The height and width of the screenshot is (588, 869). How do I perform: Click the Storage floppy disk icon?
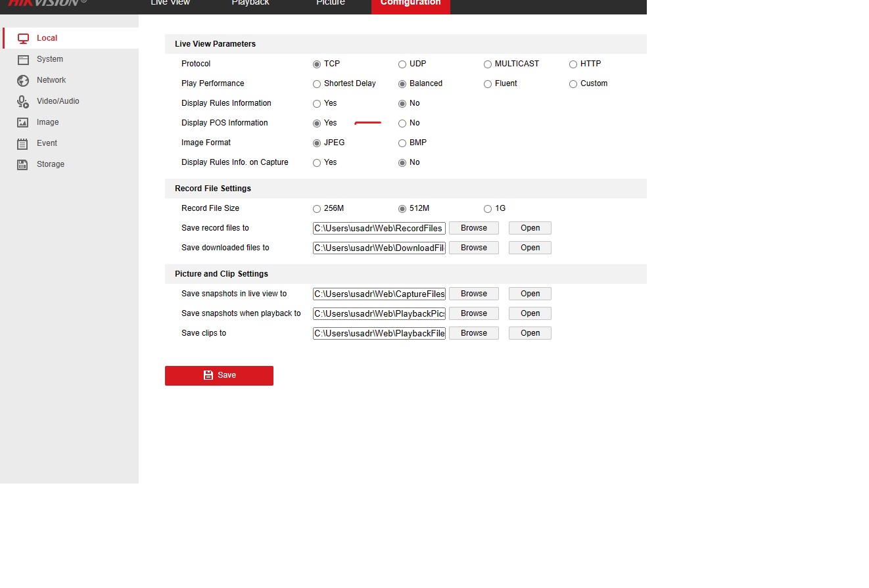pyautogui.click(x=24, y=165)
